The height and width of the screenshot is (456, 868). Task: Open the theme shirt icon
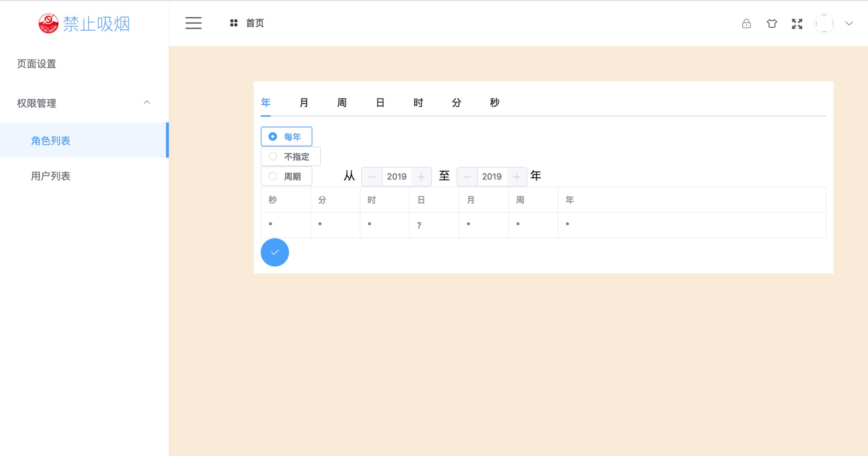coord(772,24)
